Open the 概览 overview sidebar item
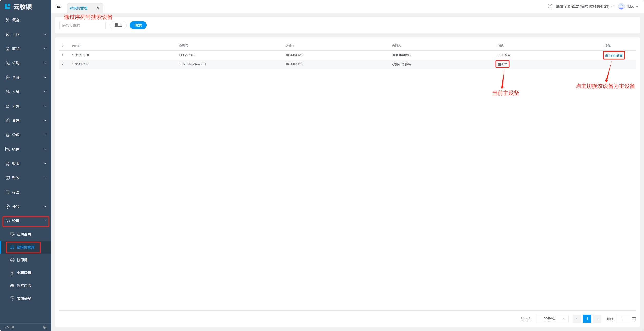The width and height of the screenshot is (644, 331). pos(15,20)
